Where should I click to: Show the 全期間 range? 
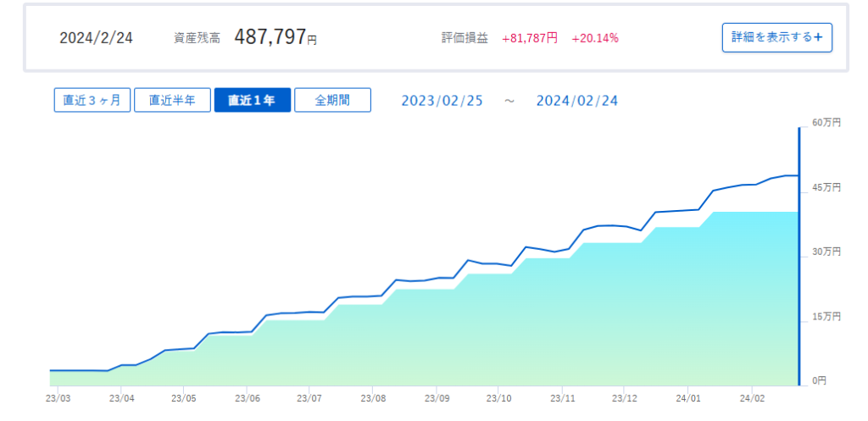pyautogui.click(x=332, y=100)
